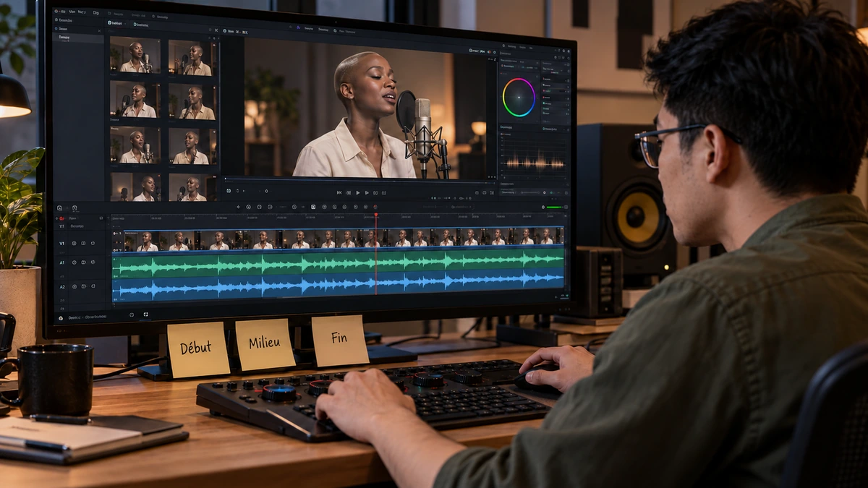
Task: Close the media bin panel with the X icon
Action: (x=216, y=32)
